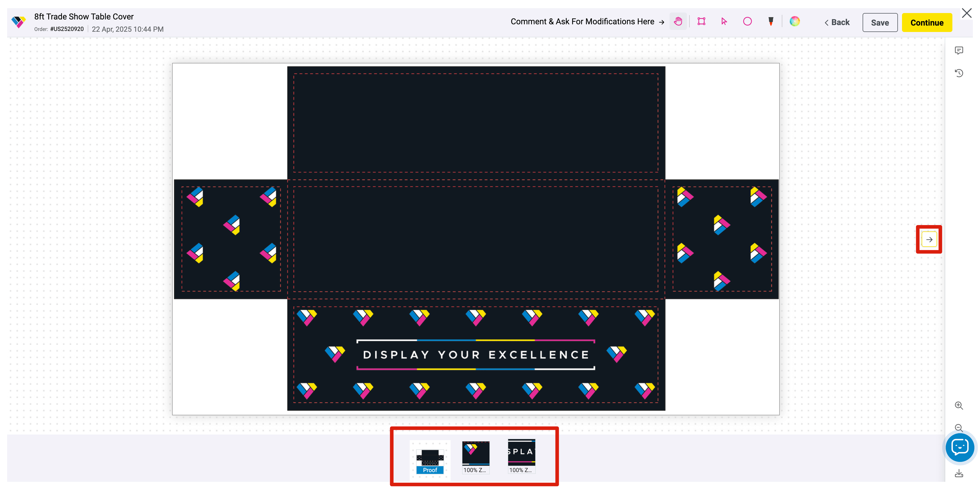Open the comments panel icon
980x490 pixels.
click(x=959, y=51)
